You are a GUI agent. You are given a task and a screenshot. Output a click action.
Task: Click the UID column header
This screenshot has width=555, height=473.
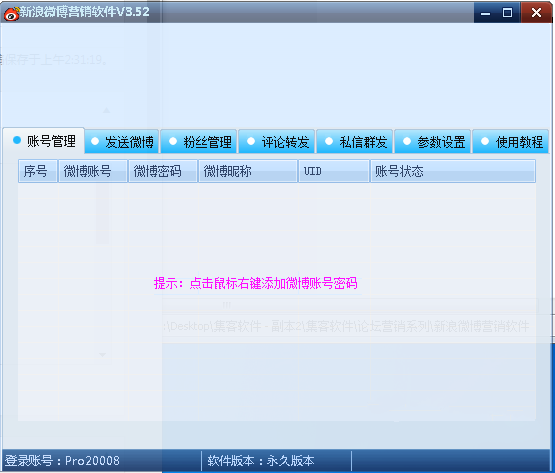pyautogui.click(x=334, y=171)
